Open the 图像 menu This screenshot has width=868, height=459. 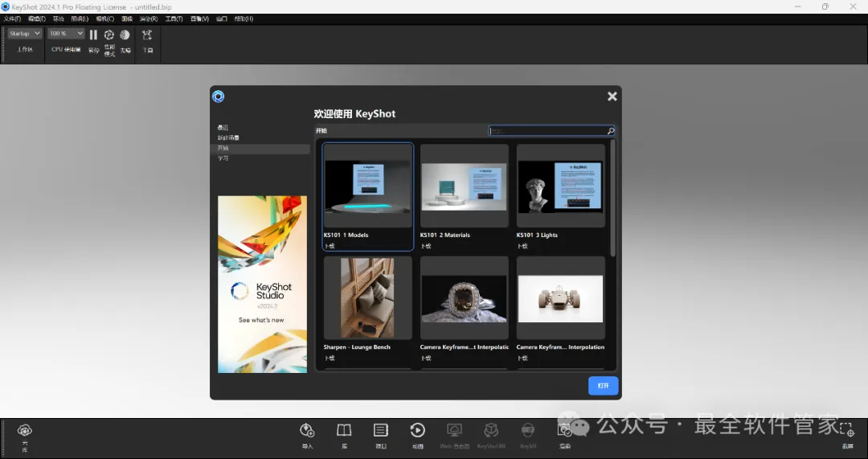tap(127, 18)
